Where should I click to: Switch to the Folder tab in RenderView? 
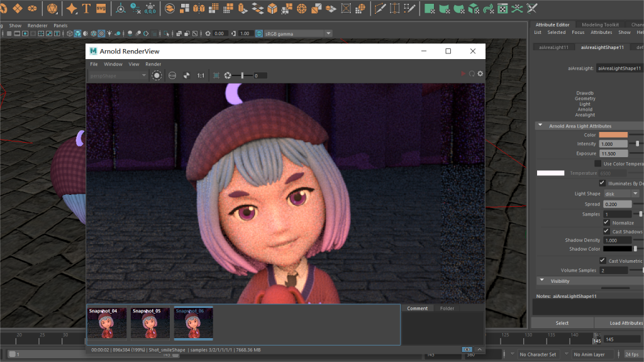pos(447,308)
